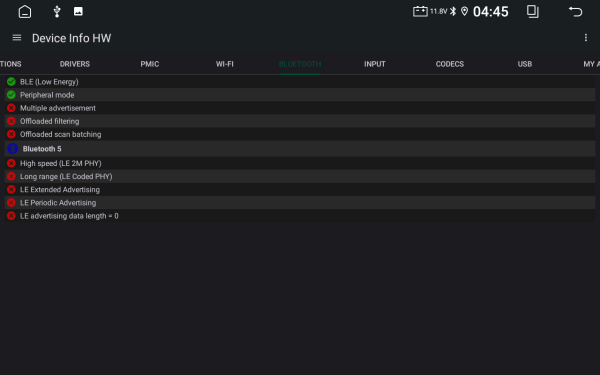Tap the location pin status icon
This screenshot has height=375, width=600.
pyautogui.click(x=464, y=11)
